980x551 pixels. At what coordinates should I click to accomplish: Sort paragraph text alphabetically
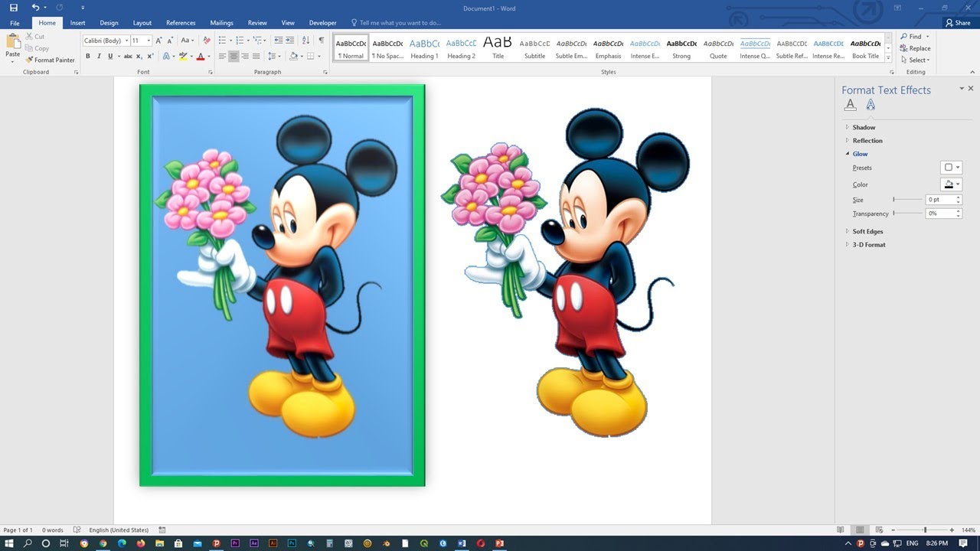pos(305,41)
